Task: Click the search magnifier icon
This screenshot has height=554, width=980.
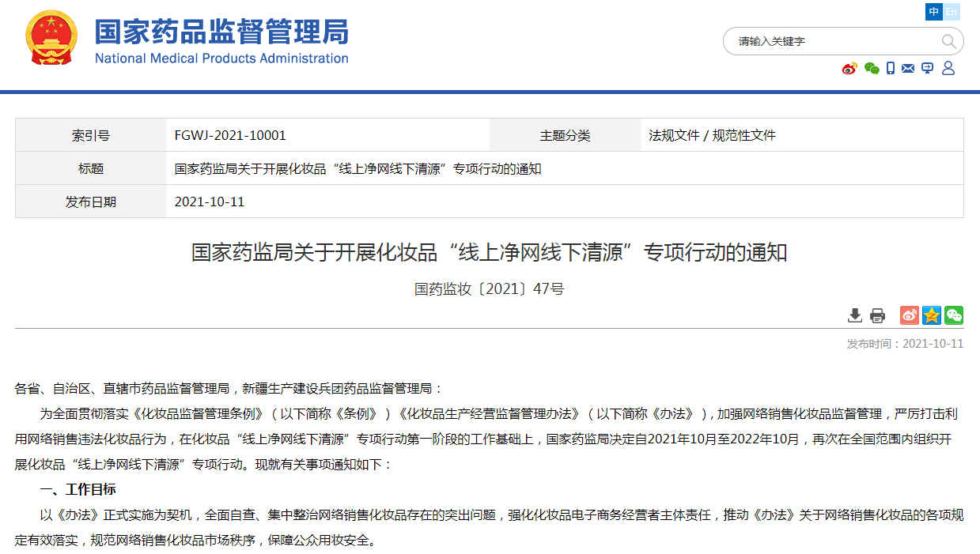Action: 948,41
